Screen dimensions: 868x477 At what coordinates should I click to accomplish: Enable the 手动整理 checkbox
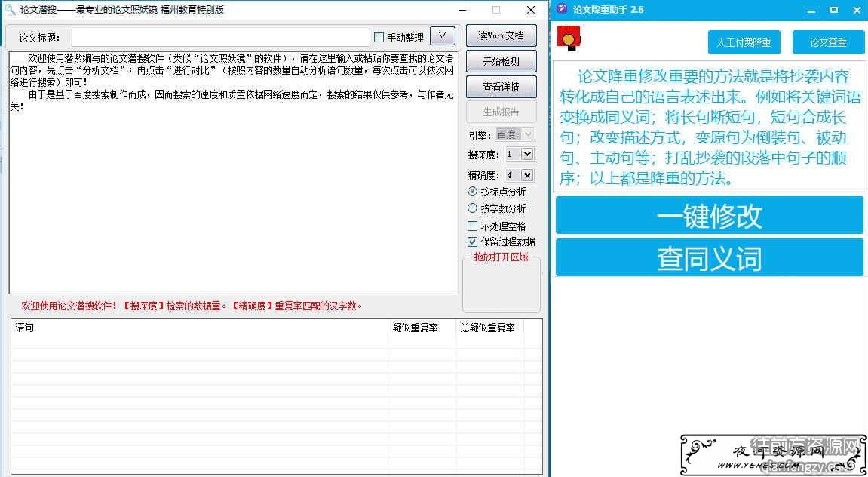(379, 38)
